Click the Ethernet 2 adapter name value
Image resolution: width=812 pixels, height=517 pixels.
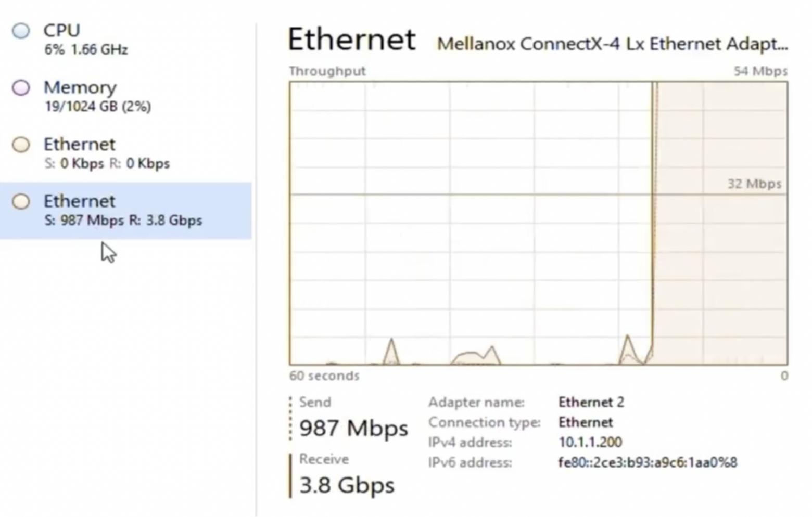pos(591,402)
